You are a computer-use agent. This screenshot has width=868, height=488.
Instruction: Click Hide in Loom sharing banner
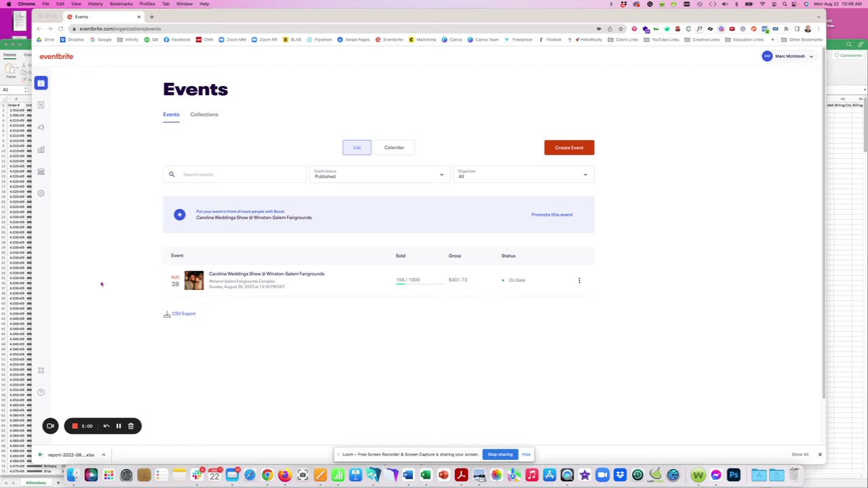[526, 455]
